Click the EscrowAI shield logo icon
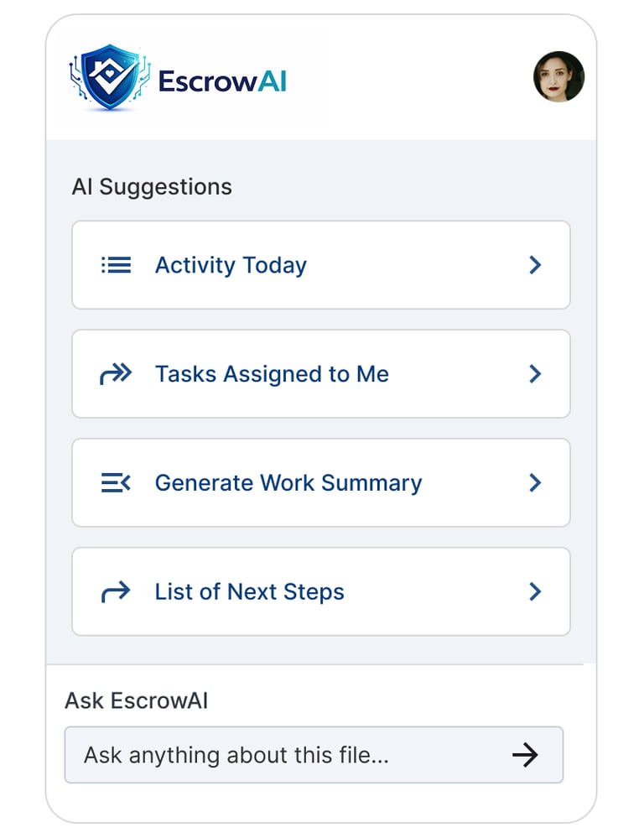Image resolution: width=644 pixels, height=838 pixels. pyautogui.click(x=110, y=79)
